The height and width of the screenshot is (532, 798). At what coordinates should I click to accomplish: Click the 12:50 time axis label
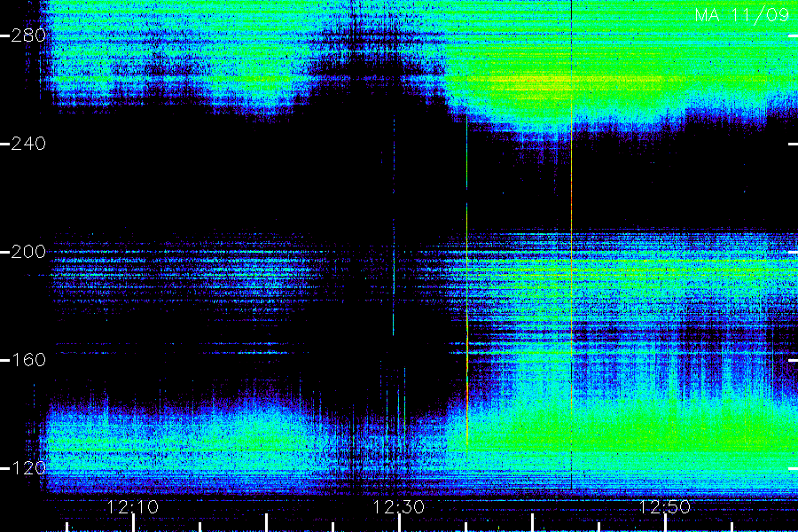point(665,507)
